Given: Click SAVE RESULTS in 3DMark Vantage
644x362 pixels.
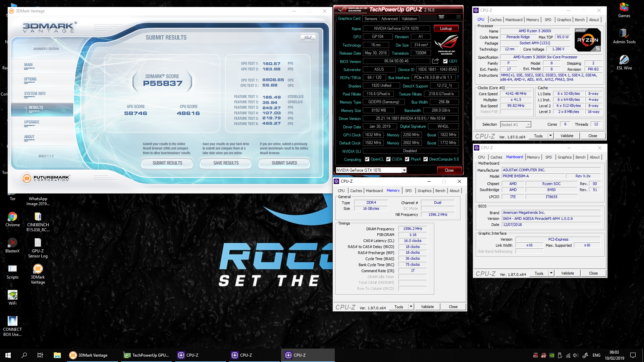Looking at the screenshot, I should pos(226,163).
